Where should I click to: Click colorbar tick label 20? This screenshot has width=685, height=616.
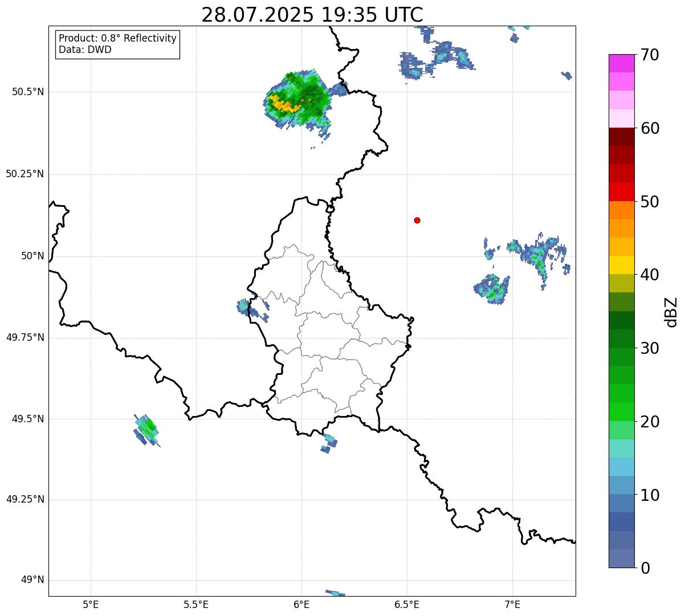point(650,422)
